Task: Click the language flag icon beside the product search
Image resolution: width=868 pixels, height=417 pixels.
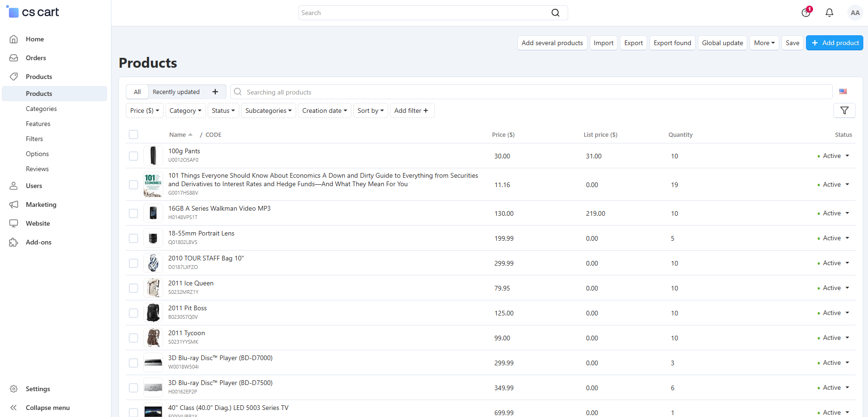Action: 843,92
